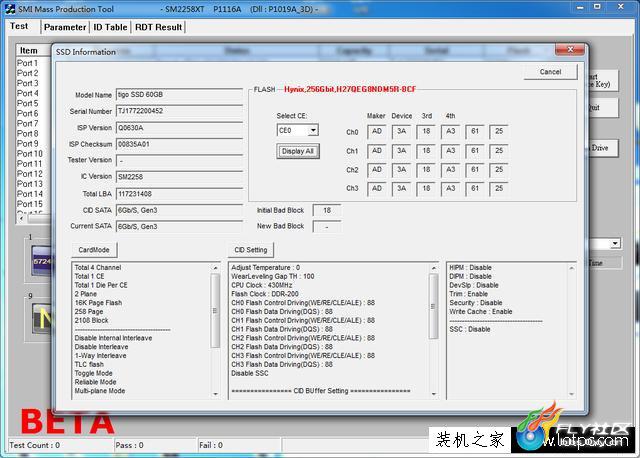Click the ISP Version field
This screenshot has width=640, height=458.
179,128
